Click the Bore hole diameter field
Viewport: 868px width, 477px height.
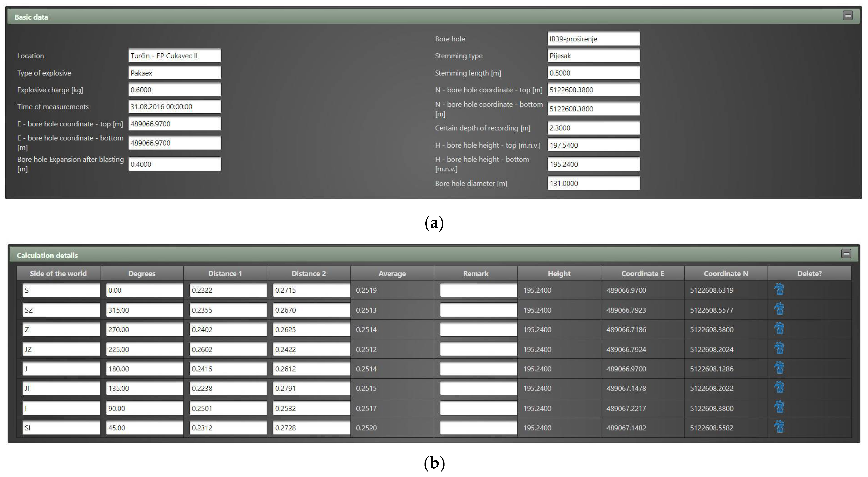pyautogui.click(x=593, y=183)
